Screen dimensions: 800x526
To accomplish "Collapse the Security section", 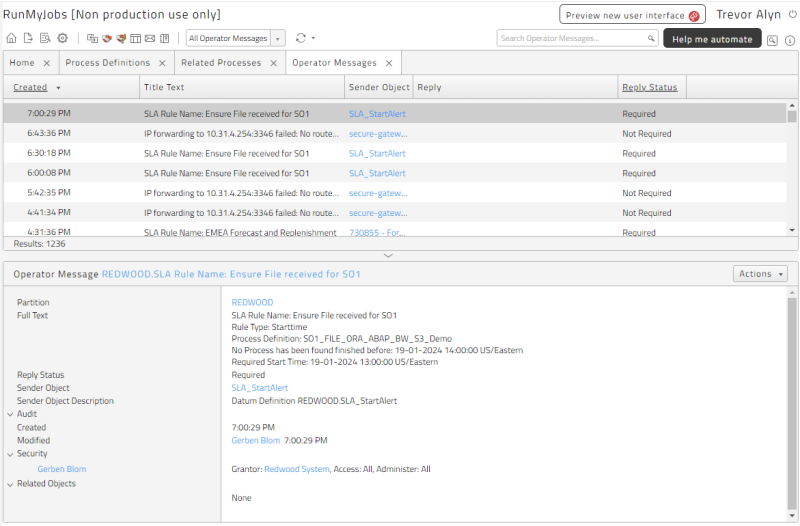I will 10,454.
